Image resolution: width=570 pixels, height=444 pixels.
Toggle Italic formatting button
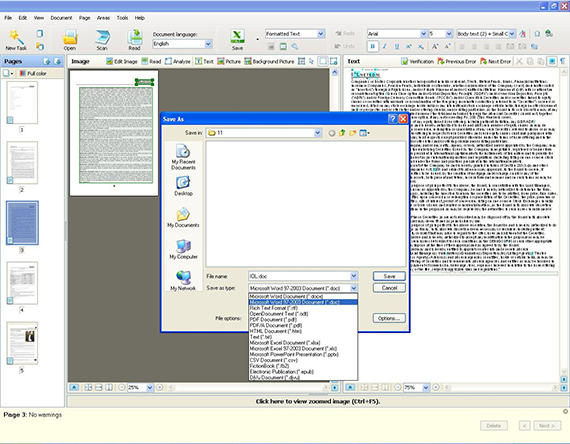(x=385, y=47)
